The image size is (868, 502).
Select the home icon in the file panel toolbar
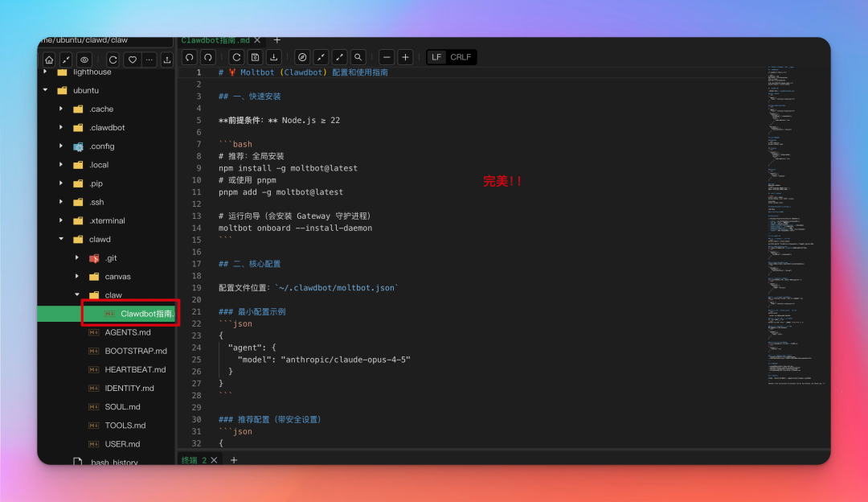48,59
